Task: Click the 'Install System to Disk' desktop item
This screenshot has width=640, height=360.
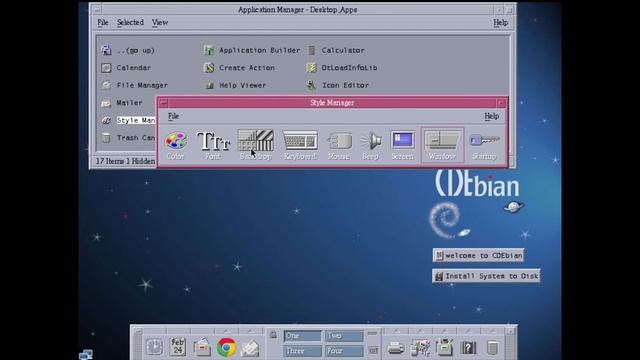Action: coord(486,276)
